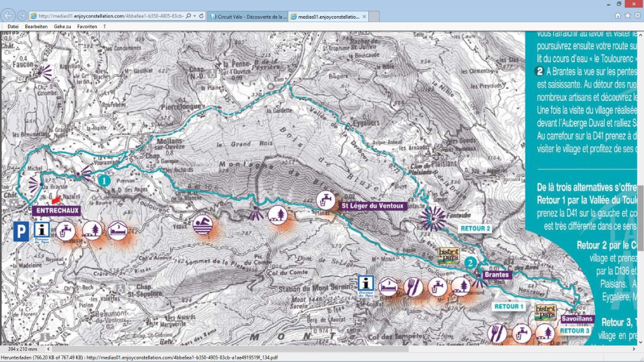This screenshot has height=362, width=644.
Task: Click the '394 x 210 mm' page size readout
Action: (23, 349)
